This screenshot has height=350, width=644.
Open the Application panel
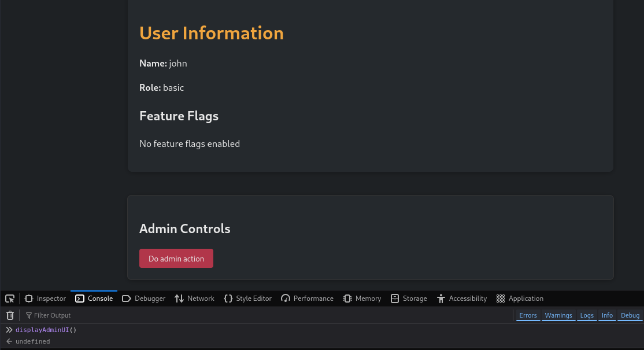pyautogui.click(x=520, y=299)
